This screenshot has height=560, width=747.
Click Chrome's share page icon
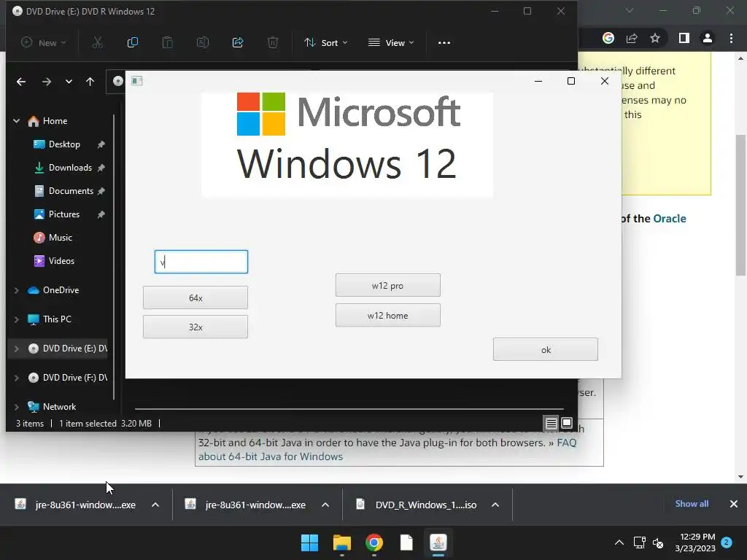[x=632, y=38]
